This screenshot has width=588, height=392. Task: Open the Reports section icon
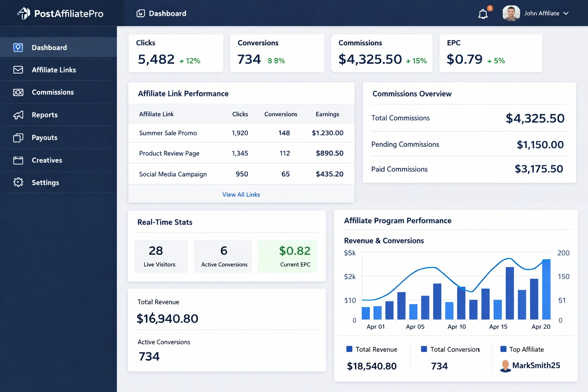point(18,115)
